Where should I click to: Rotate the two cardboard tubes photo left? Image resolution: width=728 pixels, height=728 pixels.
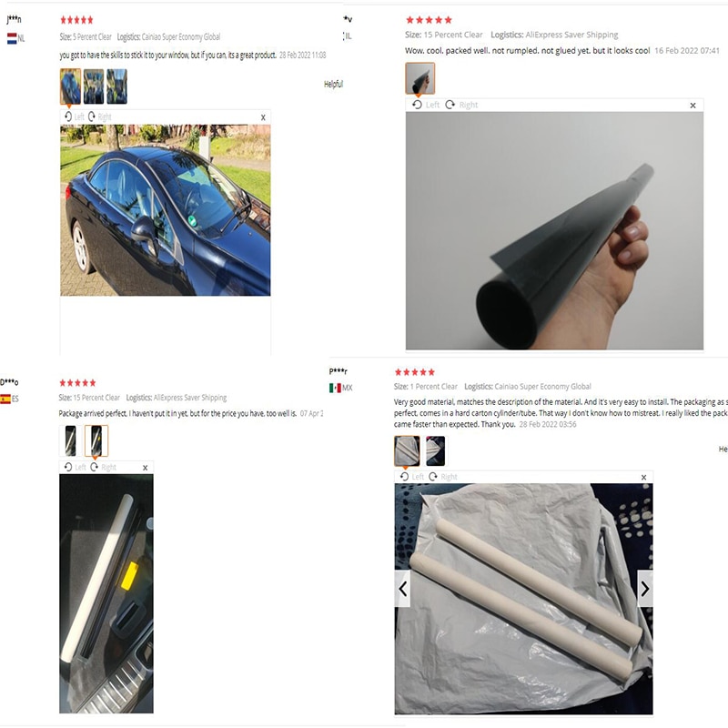[x=412, y=477]
